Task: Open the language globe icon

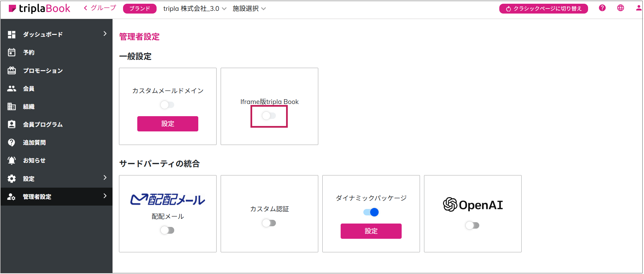Action: (620, 8)
